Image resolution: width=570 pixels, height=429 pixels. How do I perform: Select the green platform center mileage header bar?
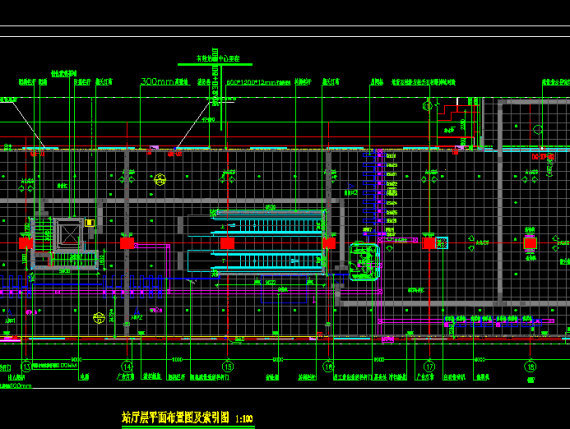(x=215, y=64)
